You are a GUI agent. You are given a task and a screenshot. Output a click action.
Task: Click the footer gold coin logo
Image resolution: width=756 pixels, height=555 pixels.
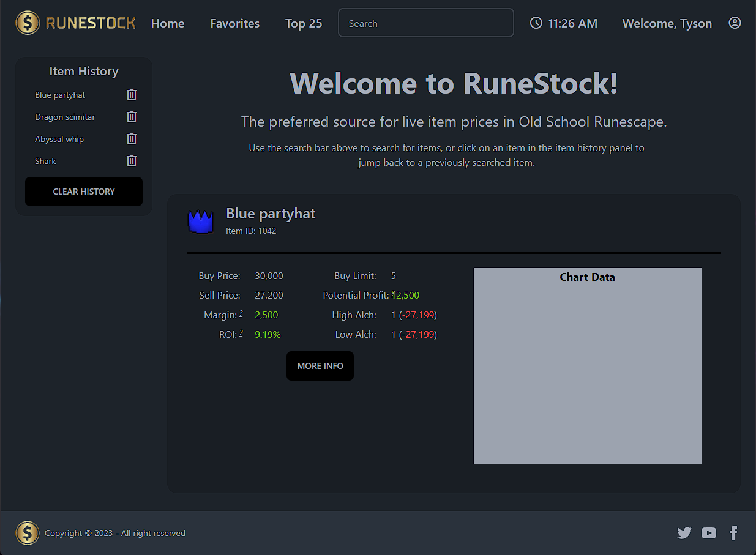click(x=28, y=533)
